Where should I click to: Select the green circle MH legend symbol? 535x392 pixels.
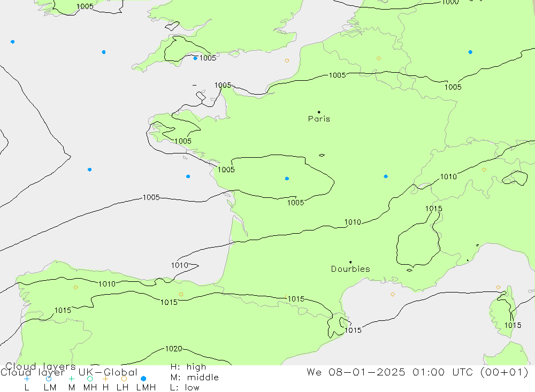pos(90,379)
